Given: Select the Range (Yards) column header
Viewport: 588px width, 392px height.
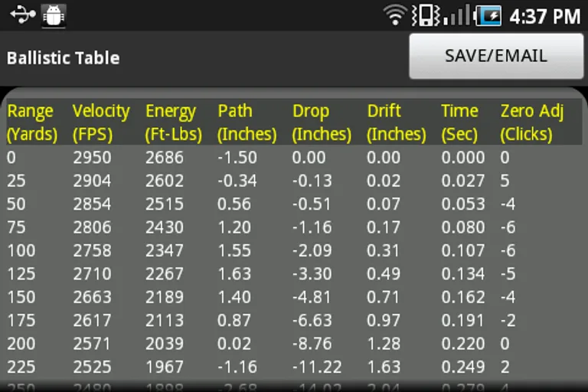Looking at the screenshot, I should [32, 122].
